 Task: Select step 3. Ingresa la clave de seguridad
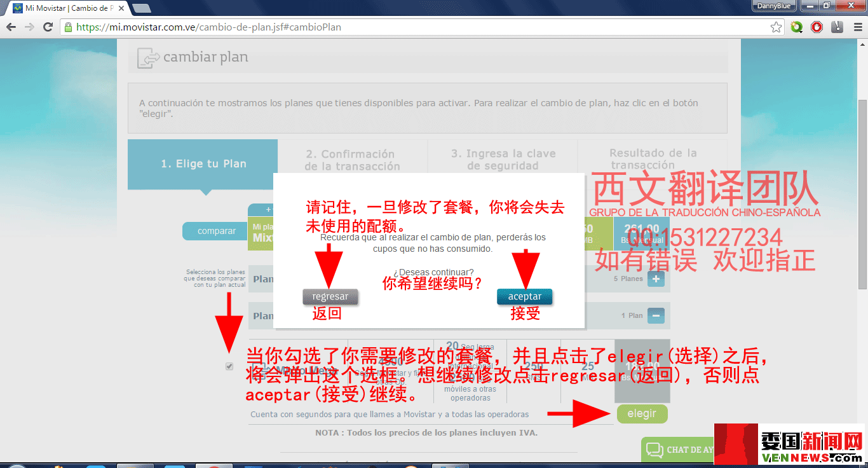point(503,160)
